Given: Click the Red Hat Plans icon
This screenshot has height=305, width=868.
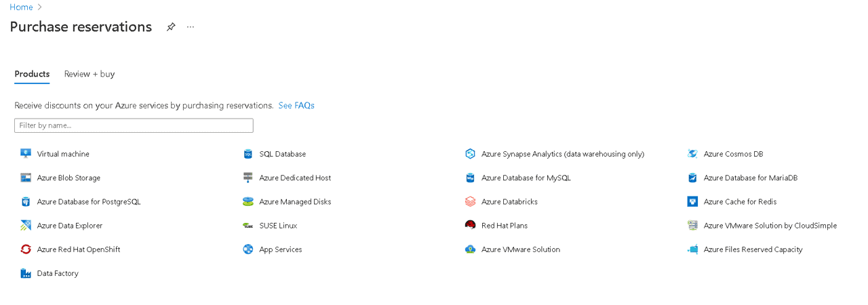Looking at the screenshot, I should pos(471,225).
